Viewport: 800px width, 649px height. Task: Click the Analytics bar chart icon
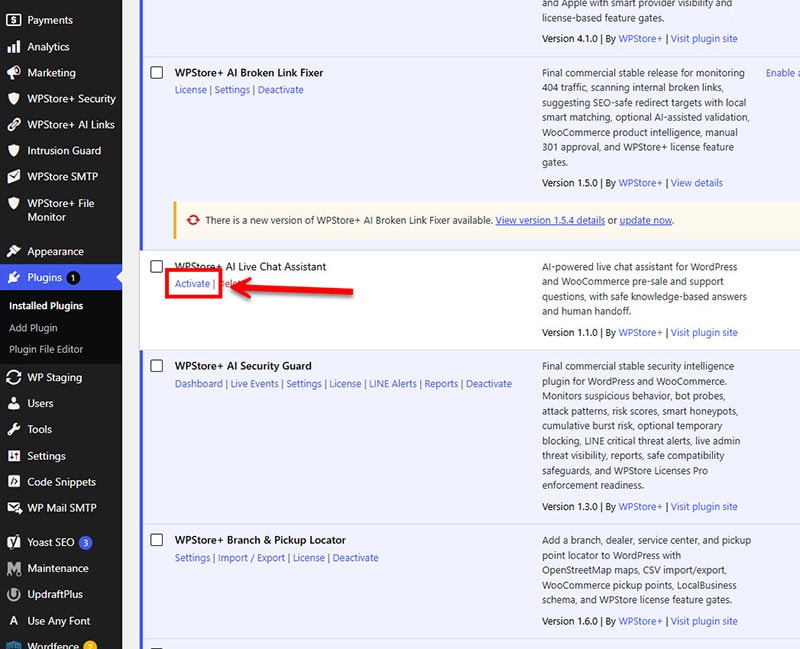pyautogui.click(x=14, y=46)
